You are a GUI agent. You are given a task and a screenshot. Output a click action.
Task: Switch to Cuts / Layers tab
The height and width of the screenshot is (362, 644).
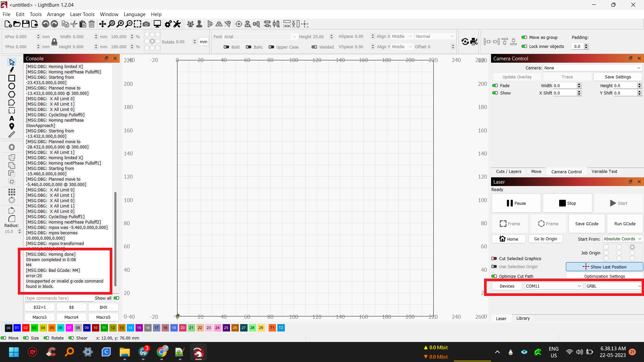(x=508, y=171)
